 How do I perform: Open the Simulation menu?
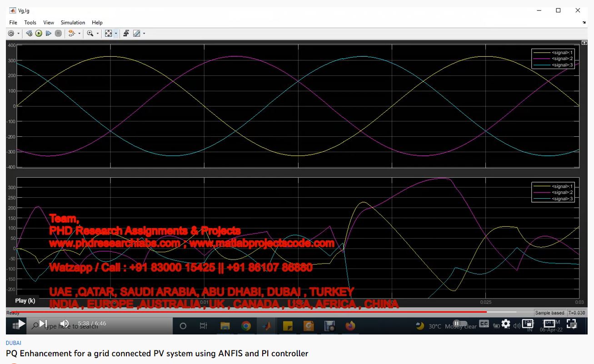[x=73, y=22]
